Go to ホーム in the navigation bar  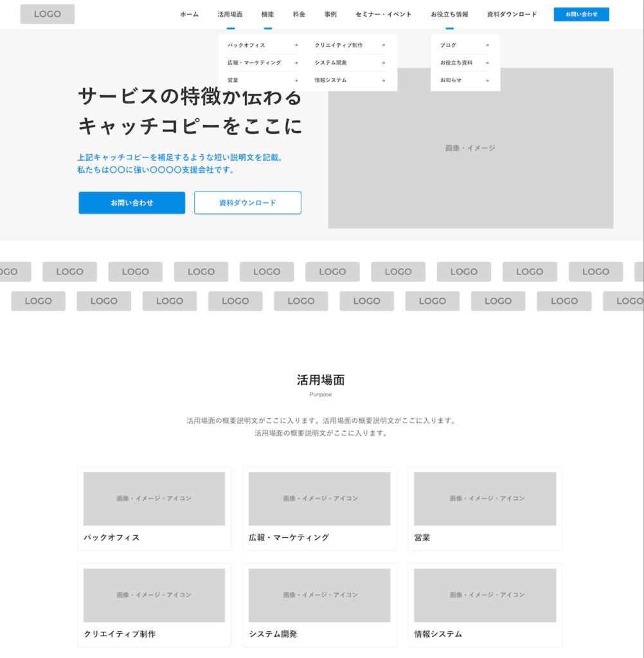tap(189, 14)
